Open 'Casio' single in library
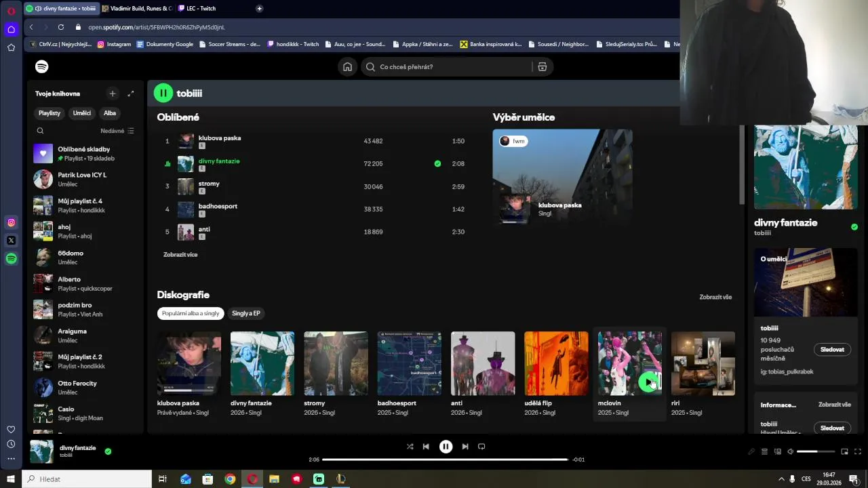Viewport: 868px width, 488px height. pos(86,413)
